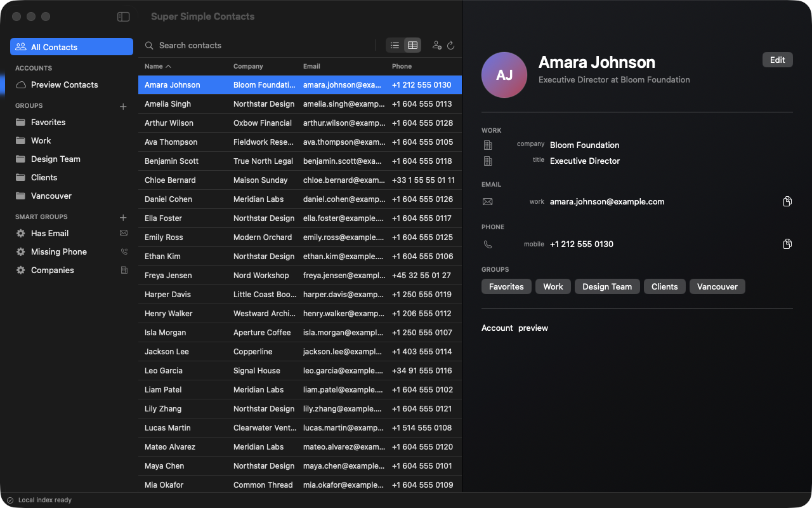Click the Design Team group tag
Image resolution: width=812 pixels, height=508 pixels.
607,286
